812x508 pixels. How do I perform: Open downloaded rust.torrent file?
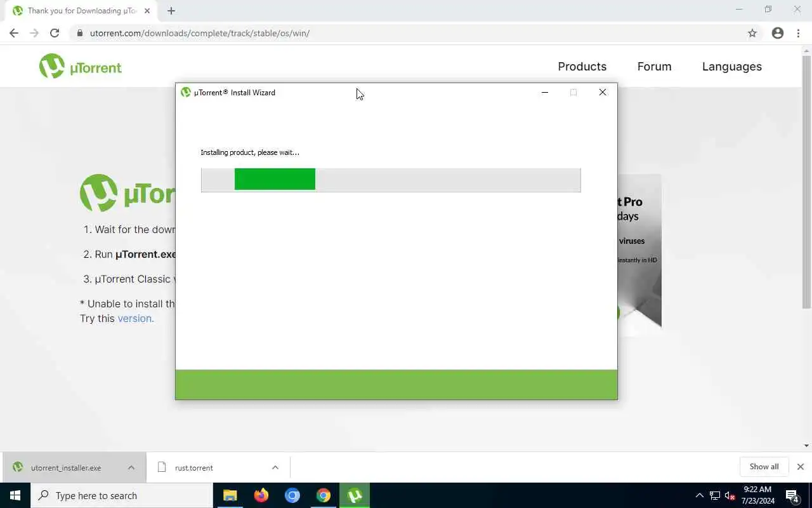[194, 467]
